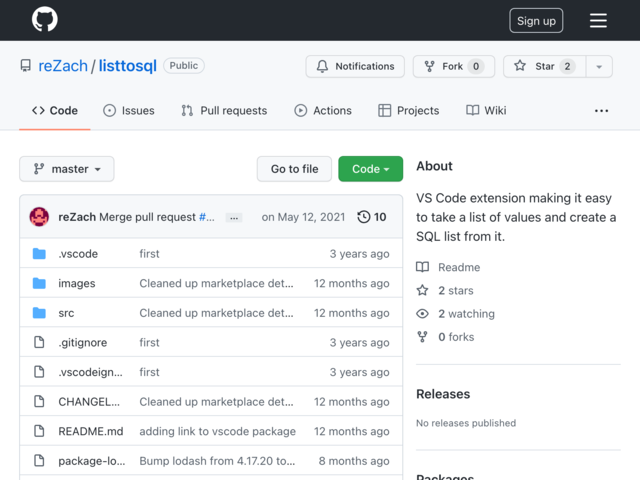Open the package-lo... file

pos(92,461)
